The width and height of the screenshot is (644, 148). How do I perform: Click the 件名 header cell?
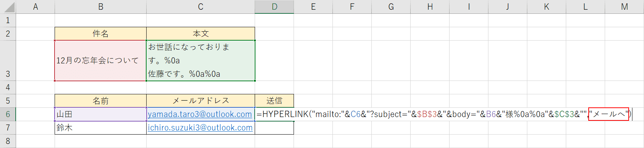point(101,34)
